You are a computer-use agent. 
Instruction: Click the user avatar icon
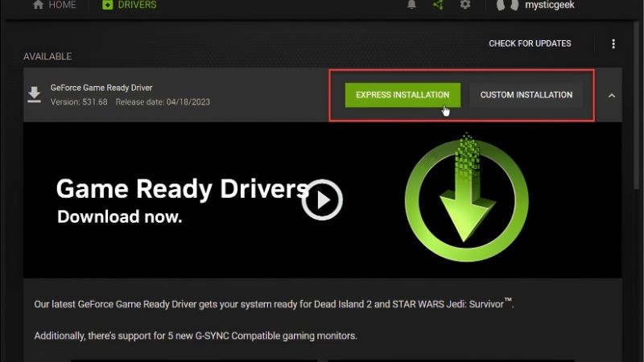(508, 5)
